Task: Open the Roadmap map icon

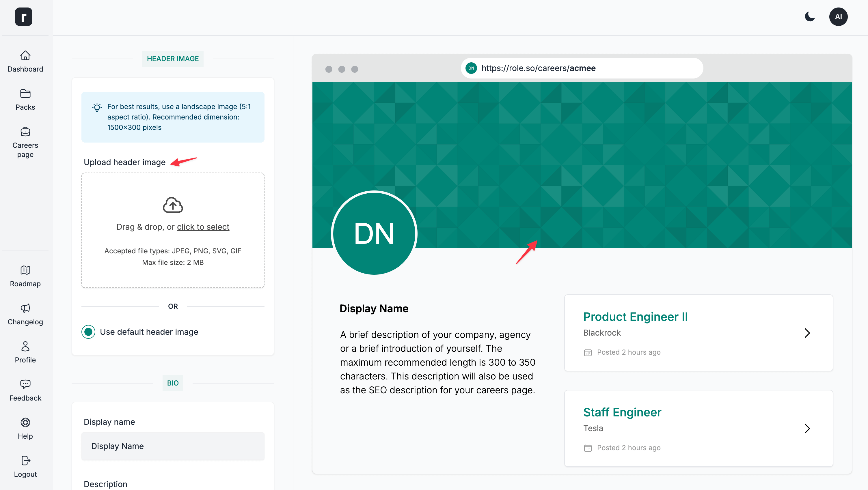Action: click(25, 270)
